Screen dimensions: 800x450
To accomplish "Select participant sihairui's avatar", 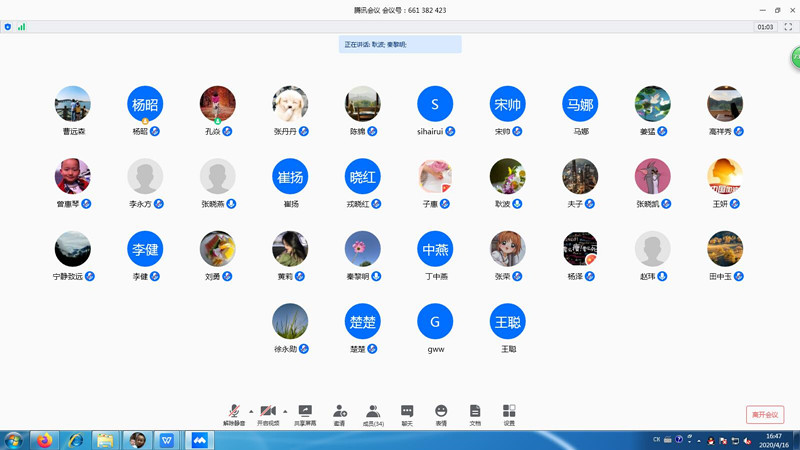I will point(435,104).
